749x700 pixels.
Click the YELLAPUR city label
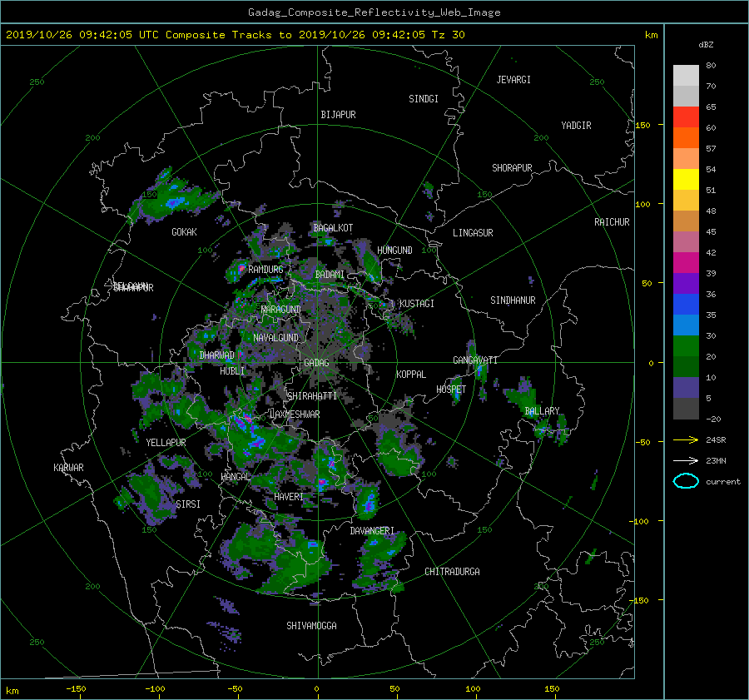click(x=166, y=443)
